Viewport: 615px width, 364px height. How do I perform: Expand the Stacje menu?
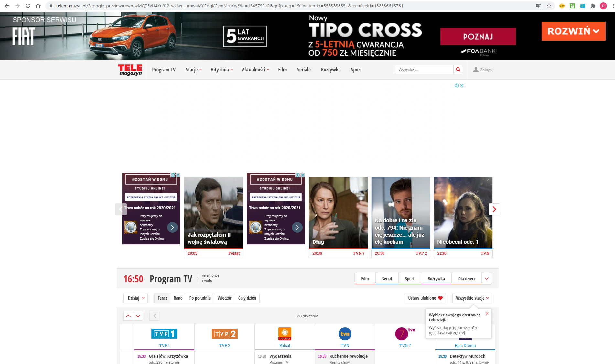pyautogui.click(x=194, y=70)
